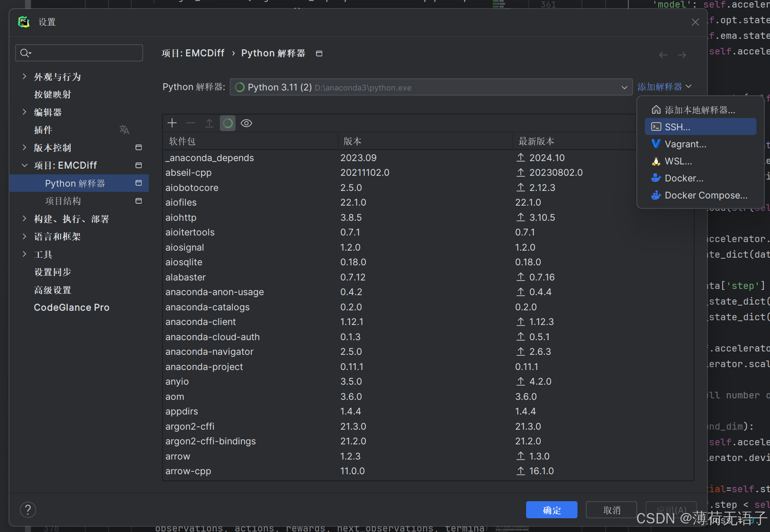Open CodeGlance Pro settings page

(x=72, y=307)
